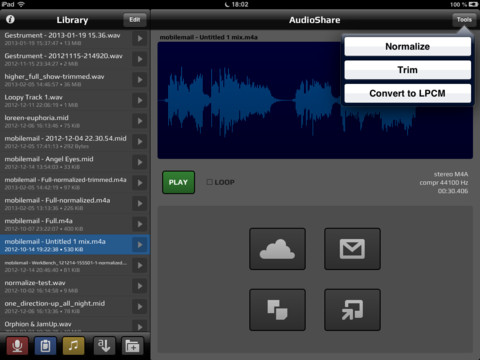Select Gestrument - 2013-01-19 15.36.wav file
The height and width of the screenshot is (360, 480).
pos(75,39)
